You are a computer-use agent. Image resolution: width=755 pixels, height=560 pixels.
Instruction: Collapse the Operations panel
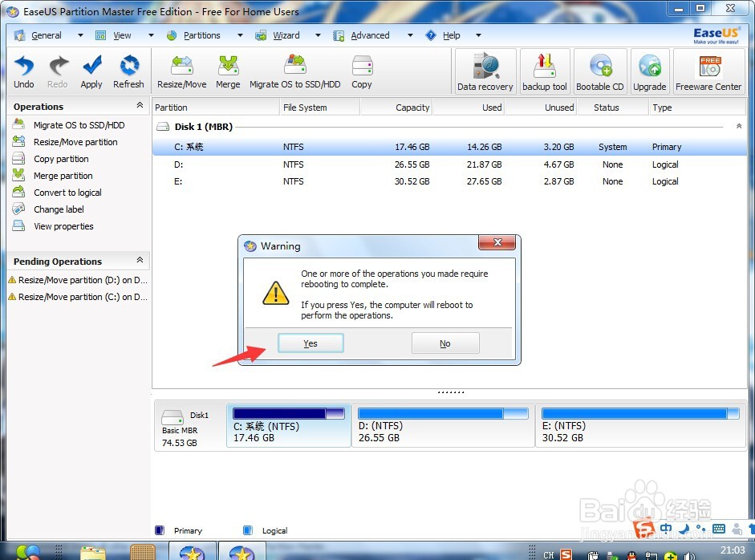[140, 105]
